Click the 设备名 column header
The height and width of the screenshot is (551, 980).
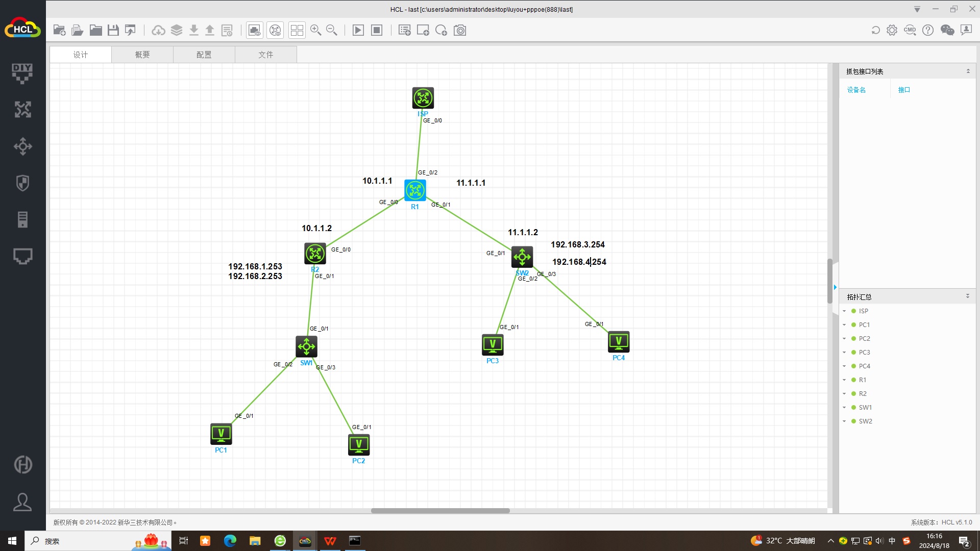pos(856,90)
